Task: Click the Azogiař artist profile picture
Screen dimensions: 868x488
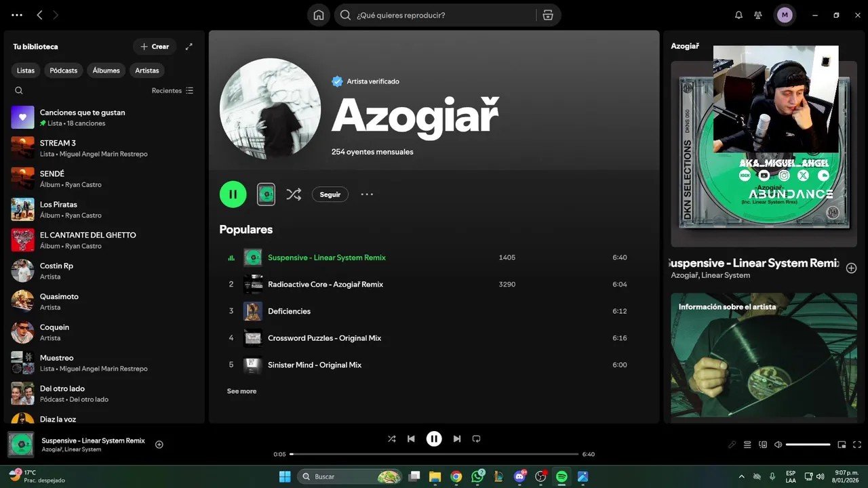Action: (x=271, y=108)
